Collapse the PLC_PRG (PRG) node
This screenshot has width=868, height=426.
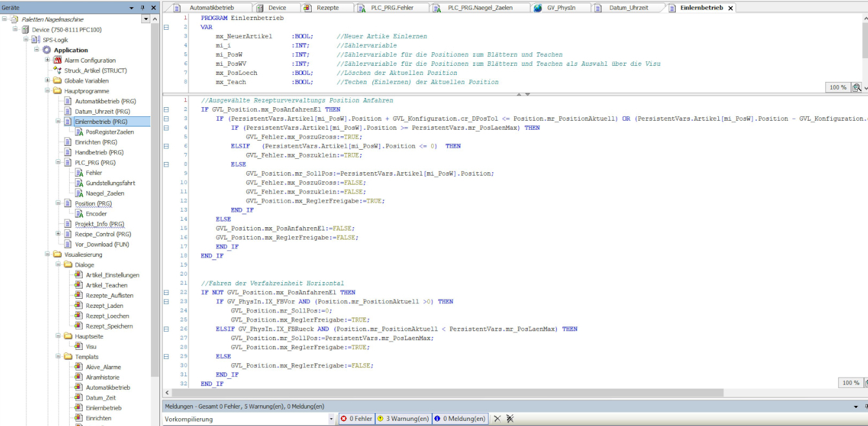pyautogui.click(x=58, y=163)
